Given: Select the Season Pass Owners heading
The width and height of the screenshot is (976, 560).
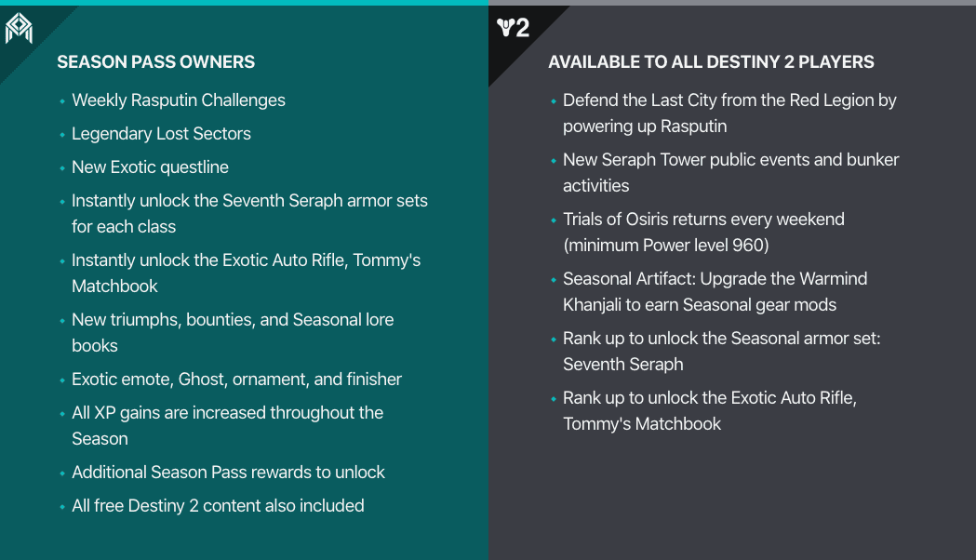Looking at the screenshot, I should (x=155, y=62).
